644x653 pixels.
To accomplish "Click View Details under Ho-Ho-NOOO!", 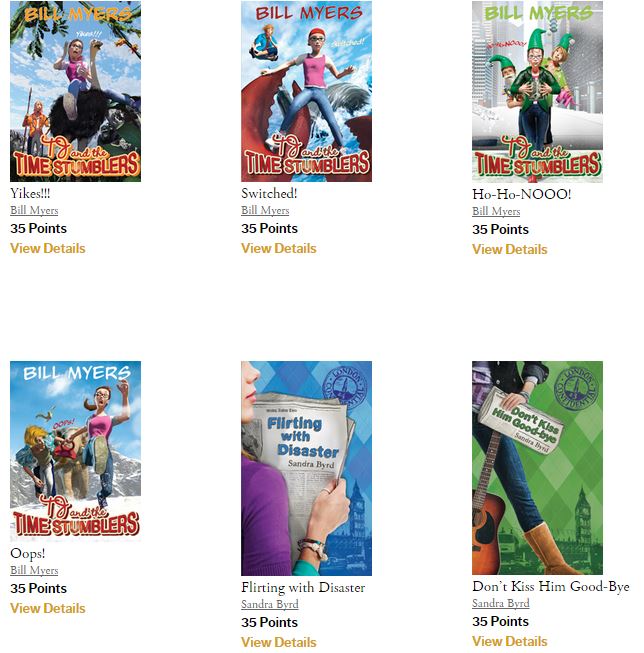I will pos(510,249).
